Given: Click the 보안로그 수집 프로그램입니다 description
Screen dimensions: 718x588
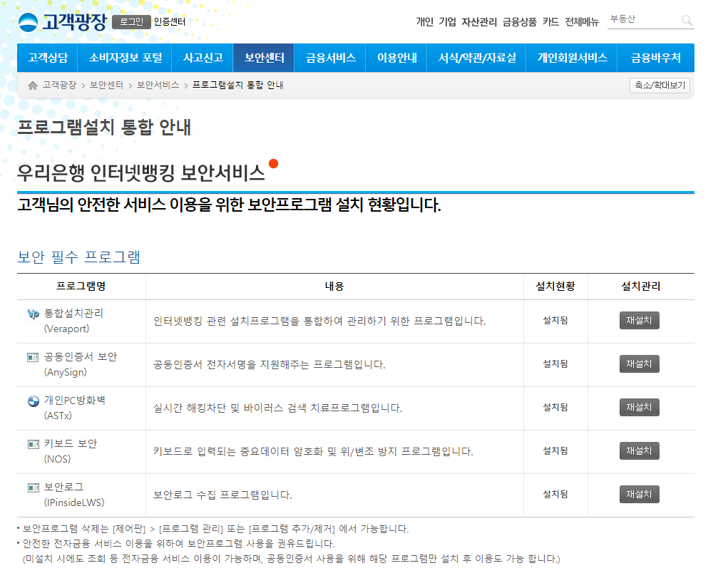Looking at the screenshot, I should tap(222, 495).
